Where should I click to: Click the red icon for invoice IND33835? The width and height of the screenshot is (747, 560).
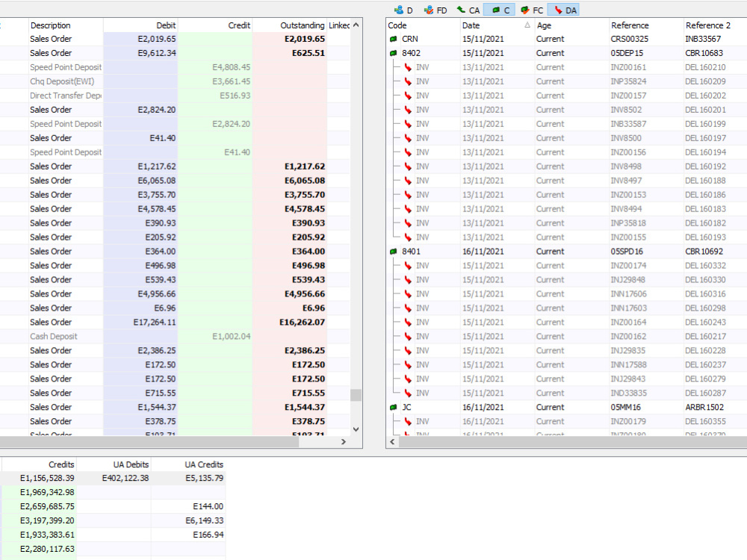click(x=408, y=393)
